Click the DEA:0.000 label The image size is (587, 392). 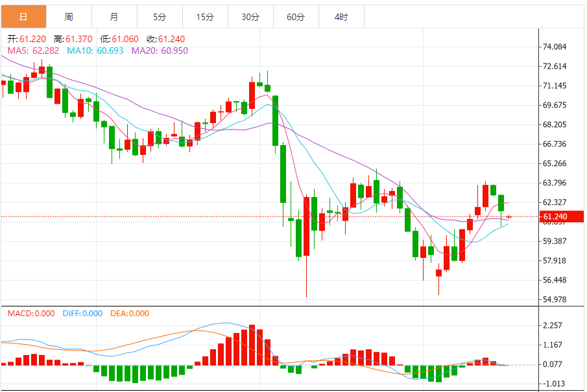(130, 314)
